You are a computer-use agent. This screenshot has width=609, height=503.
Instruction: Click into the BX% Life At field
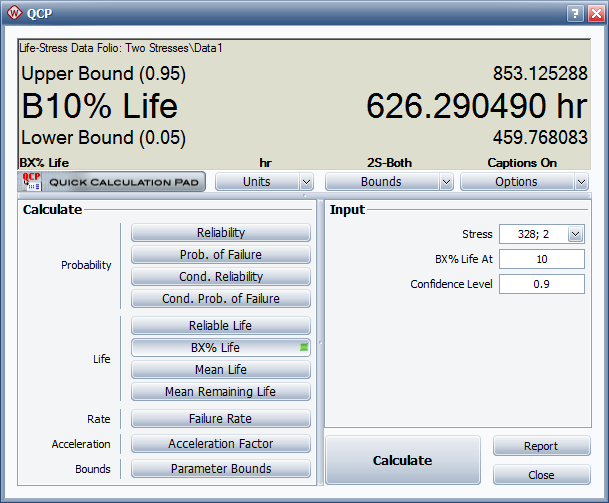[541, 259]
